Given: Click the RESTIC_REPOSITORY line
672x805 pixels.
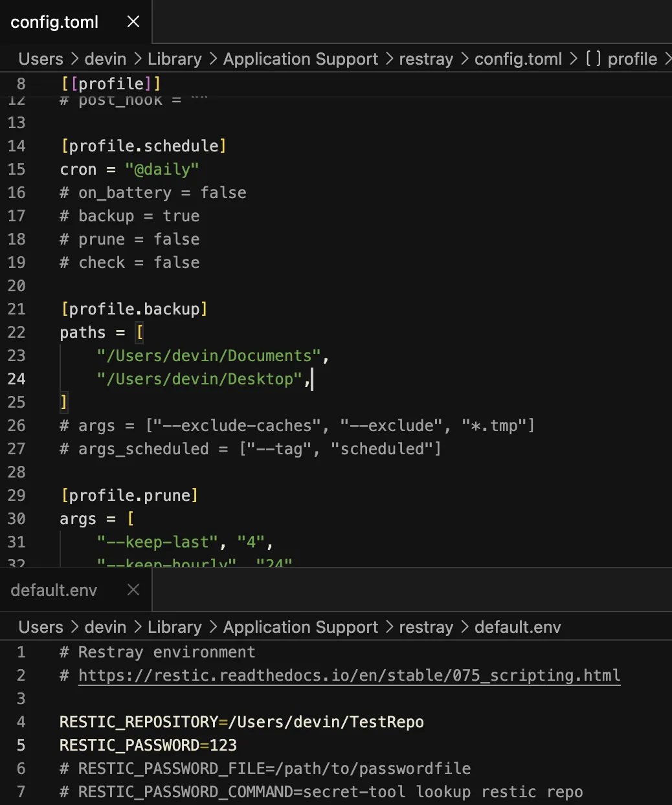Looking at the screenshot, I should (x=241, y=722).
